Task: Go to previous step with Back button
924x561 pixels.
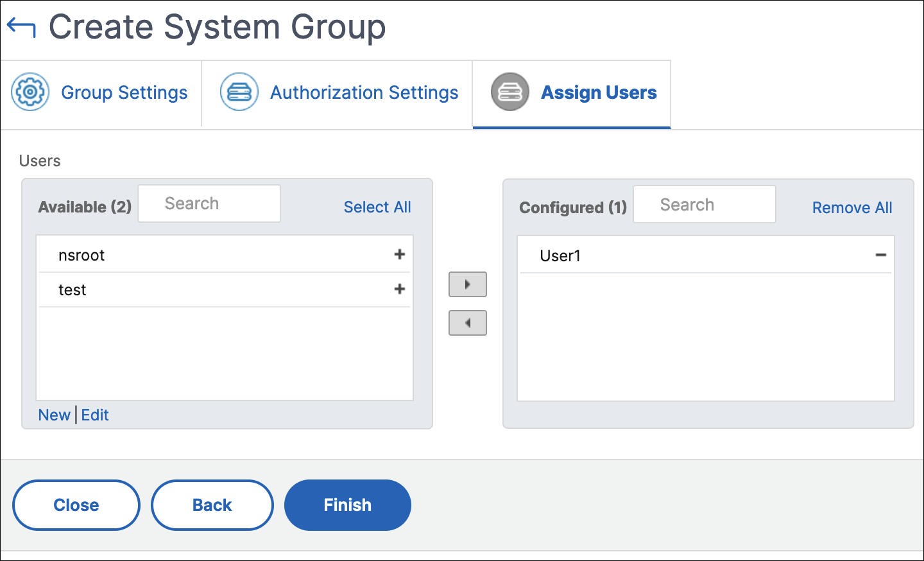Action: click(x=212, y=505)
